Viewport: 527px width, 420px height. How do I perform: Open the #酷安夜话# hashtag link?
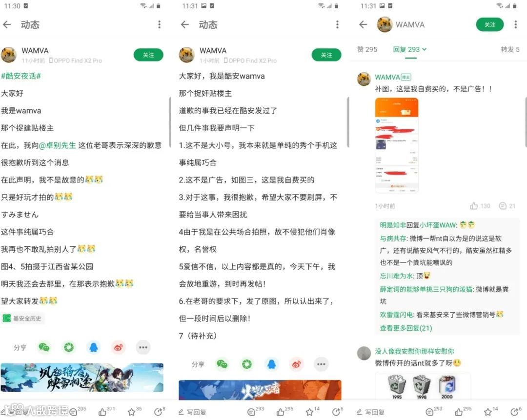point(21,76)
